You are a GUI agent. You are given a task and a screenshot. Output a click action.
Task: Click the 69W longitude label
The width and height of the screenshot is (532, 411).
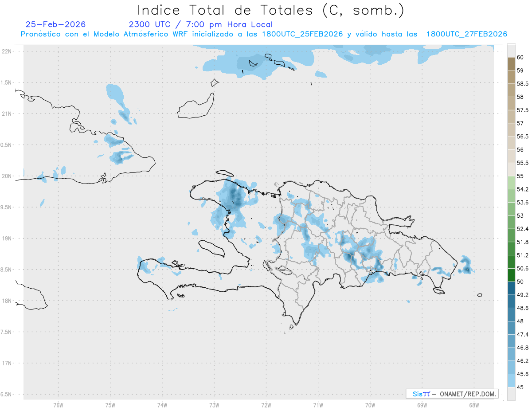tap(422, 405)
